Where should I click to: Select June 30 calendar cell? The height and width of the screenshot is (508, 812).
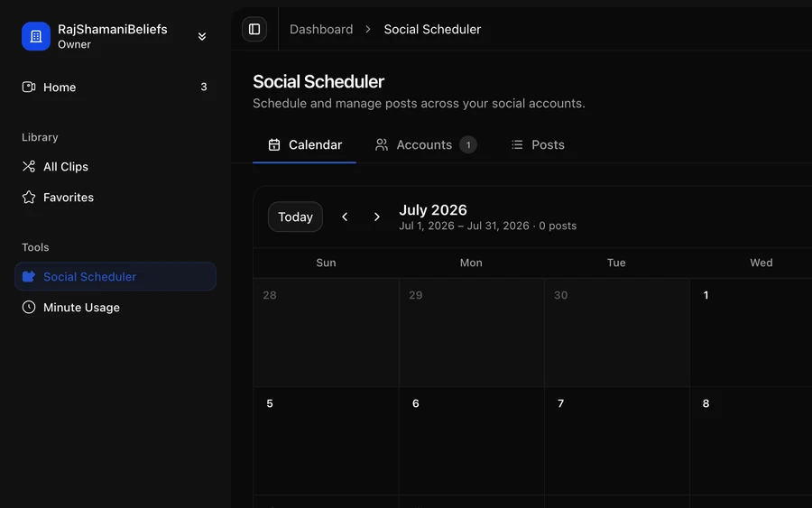[617, 333]
